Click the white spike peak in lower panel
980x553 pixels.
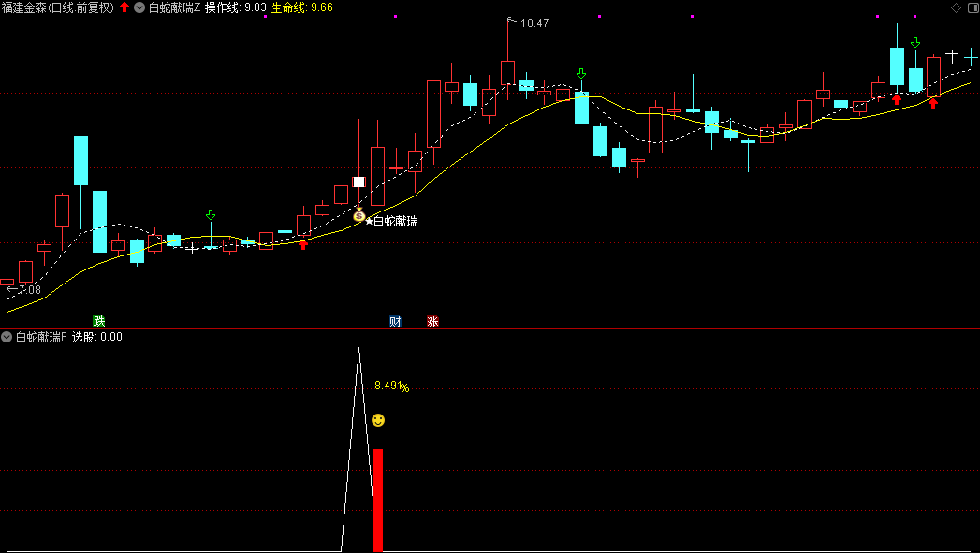pyautogui.click(x=358, y=350)
